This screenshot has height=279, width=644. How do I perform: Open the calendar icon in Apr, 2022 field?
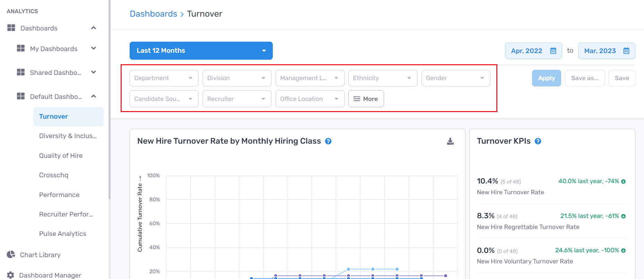pos(553,51)
